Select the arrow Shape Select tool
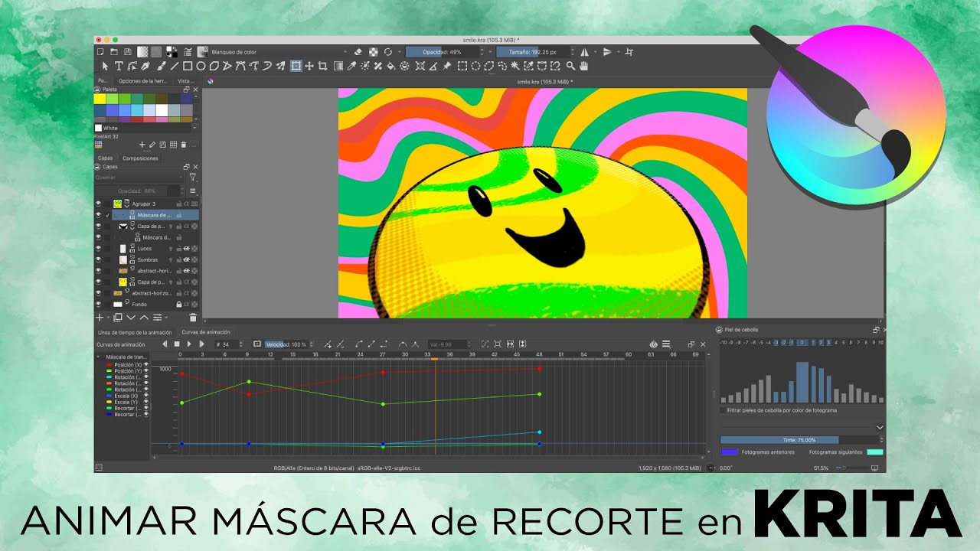Viewport: 980px width, 551px height. coord(105,66)
